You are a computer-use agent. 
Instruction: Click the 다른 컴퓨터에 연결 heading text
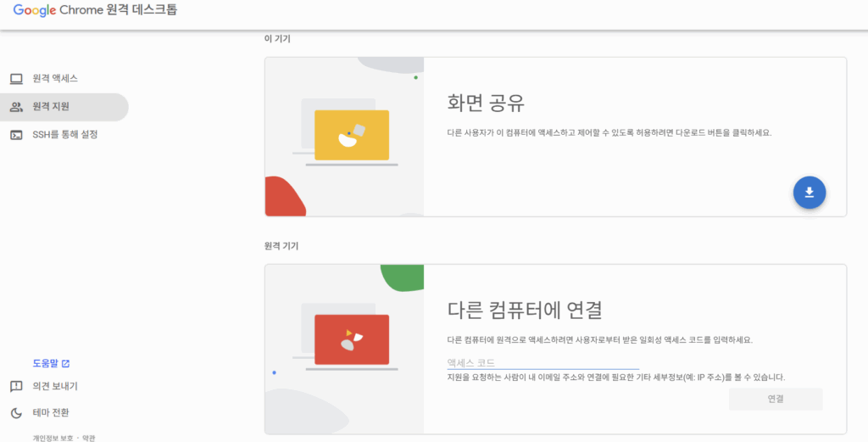tap(524, 311)
